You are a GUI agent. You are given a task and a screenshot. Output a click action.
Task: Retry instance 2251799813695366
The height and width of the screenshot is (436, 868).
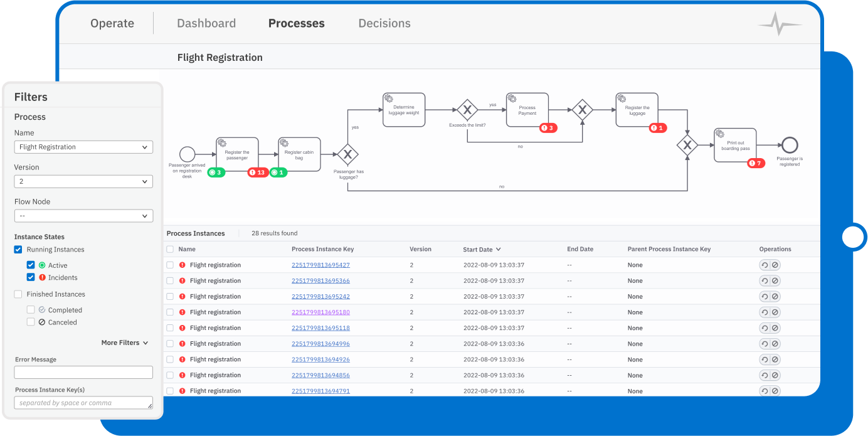(765, 281)
